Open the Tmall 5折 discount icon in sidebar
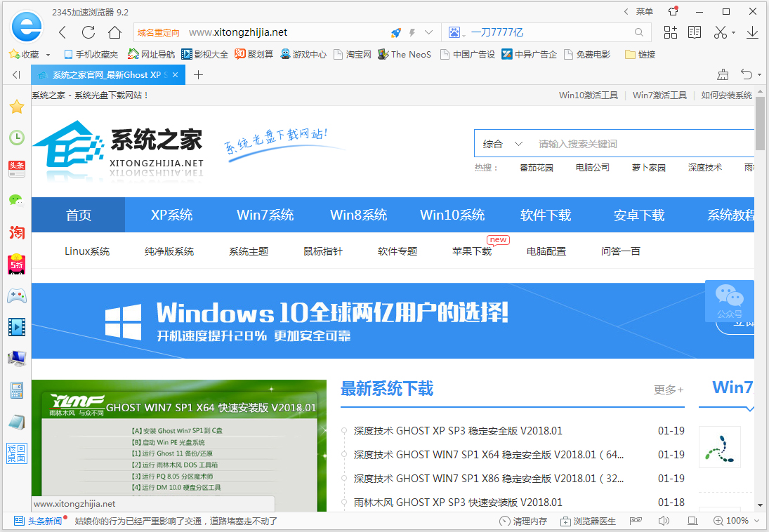The width and height of the screenshot is (769, 532). (17, 264)
